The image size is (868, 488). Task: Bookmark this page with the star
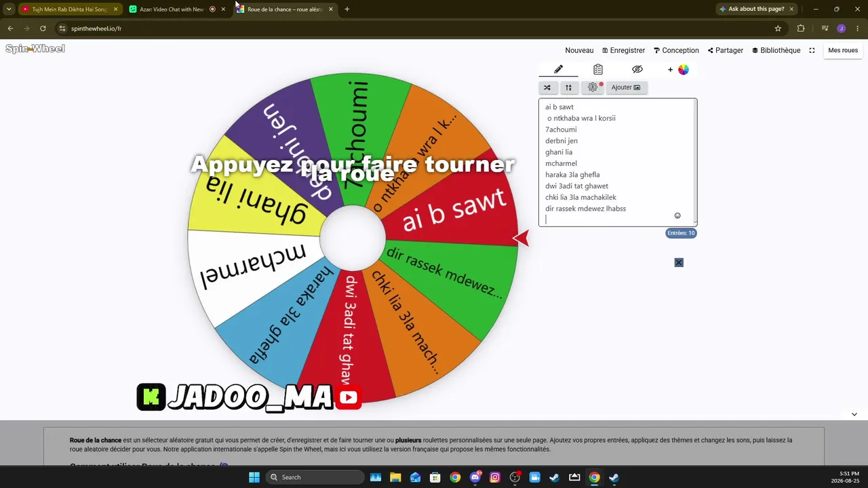778,28
